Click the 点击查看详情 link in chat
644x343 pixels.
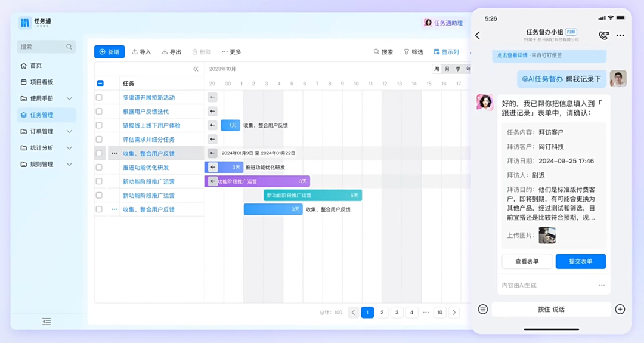click(x=512, y=55)
